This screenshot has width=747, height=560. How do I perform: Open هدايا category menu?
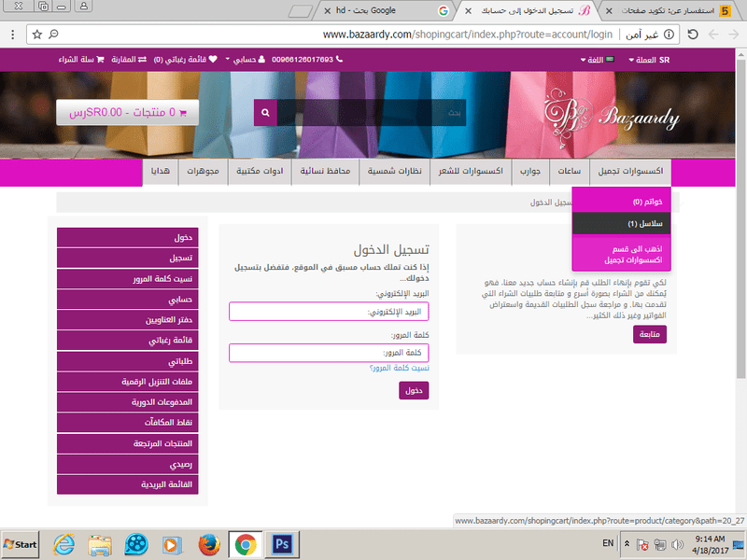[161, 172]
